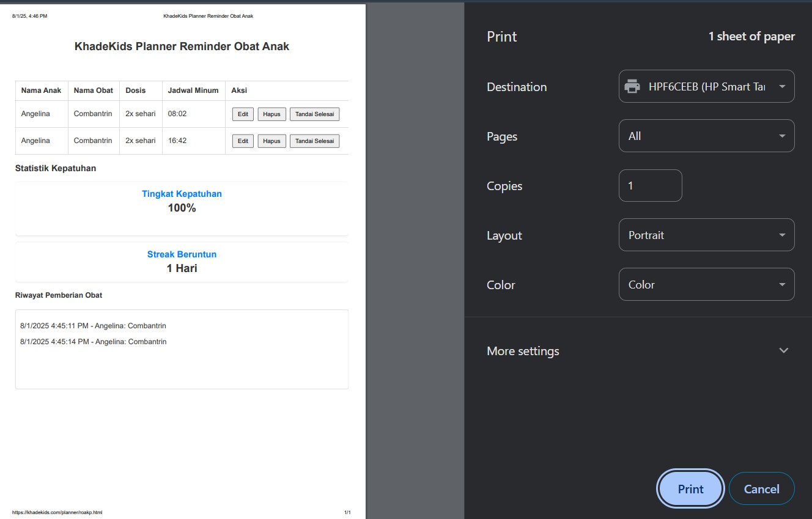Cancel the print dialog
Image resolution: width=812 pixels, height=519 pixels.
tap(761, 489)
